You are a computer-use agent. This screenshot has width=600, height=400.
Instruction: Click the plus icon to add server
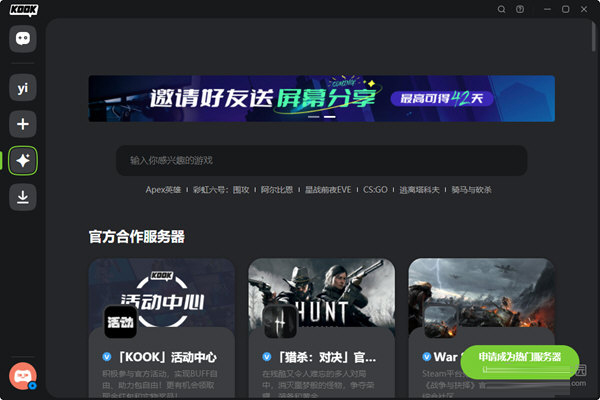(x=23, y=124)
